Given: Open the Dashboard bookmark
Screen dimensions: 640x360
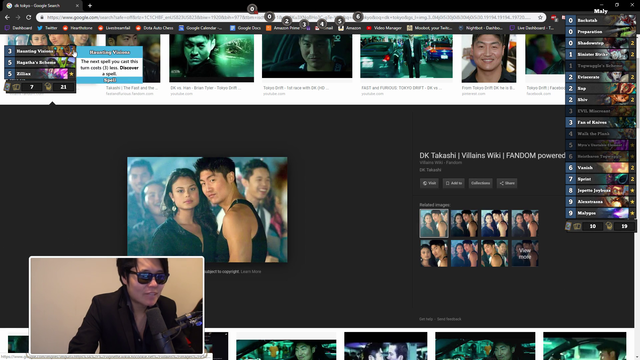Looking at the screenshot, I should (18, 28).
